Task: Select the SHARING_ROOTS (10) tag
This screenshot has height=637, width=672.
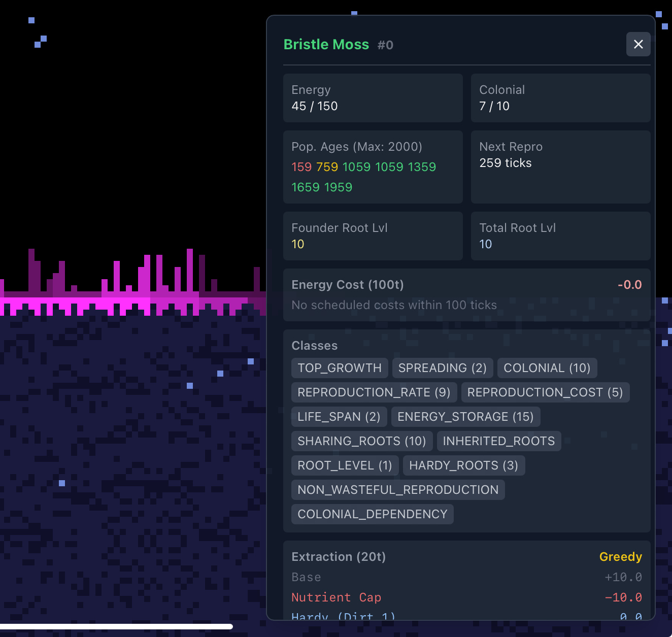Action: point(361,441)
